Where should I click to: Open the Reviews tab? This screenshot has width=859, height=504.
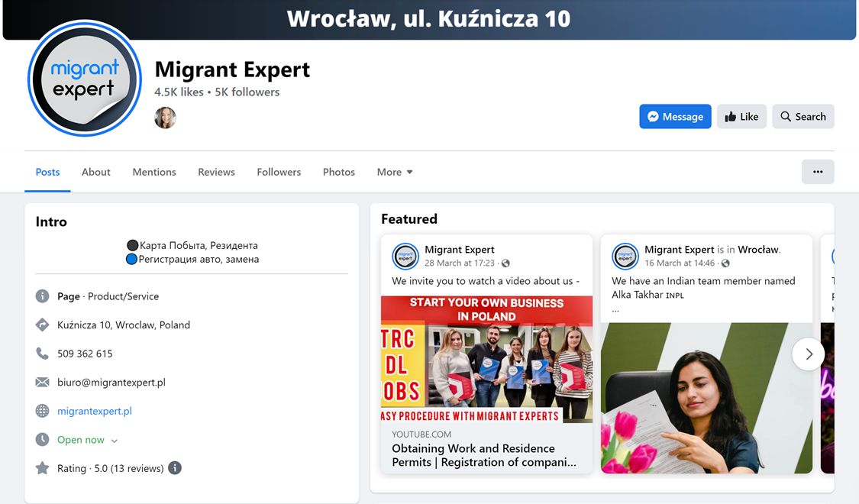216,172
